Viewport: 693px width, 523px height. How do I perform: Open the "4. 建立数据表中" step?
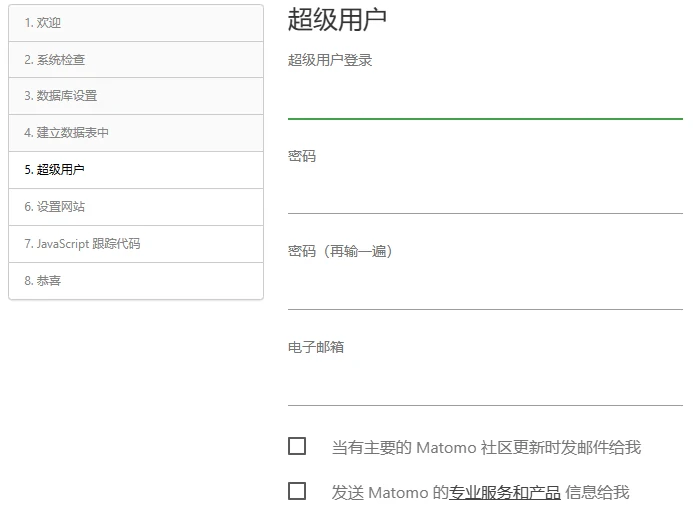[x=67, y=133]
